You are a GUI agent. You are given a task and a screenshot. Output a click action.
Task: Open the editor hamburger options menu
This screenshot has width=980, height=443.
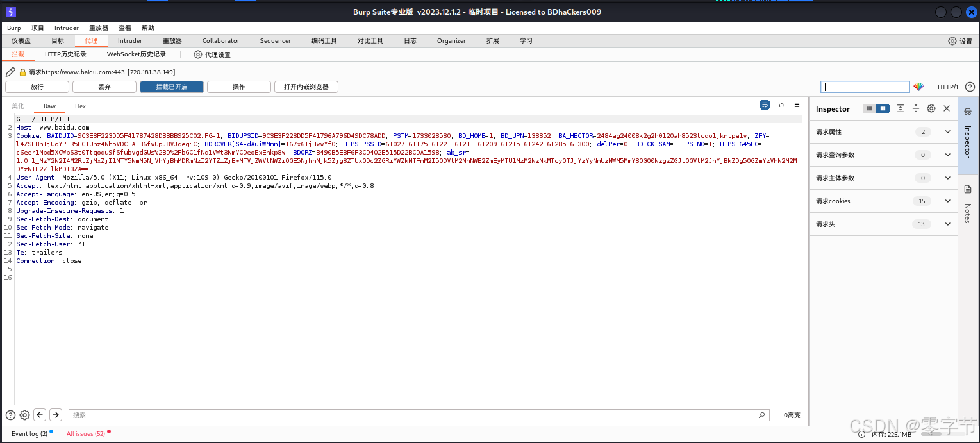[797, 104]
